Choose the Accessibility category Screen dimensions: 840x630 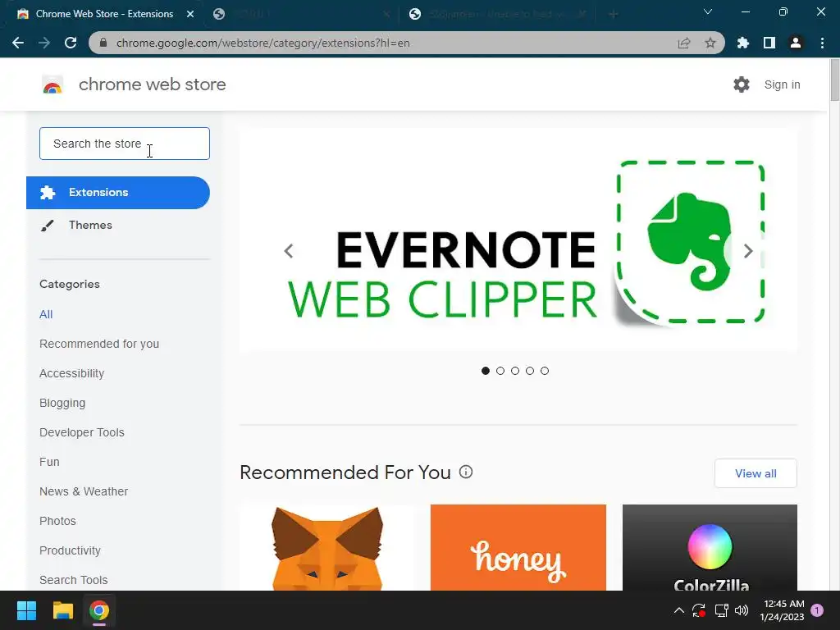tap(72, 373)
